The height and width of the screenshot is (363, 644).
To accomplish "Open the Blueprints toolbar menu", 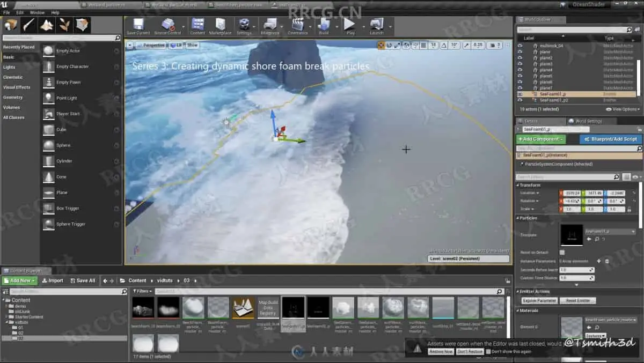I will tap(270, 26).
